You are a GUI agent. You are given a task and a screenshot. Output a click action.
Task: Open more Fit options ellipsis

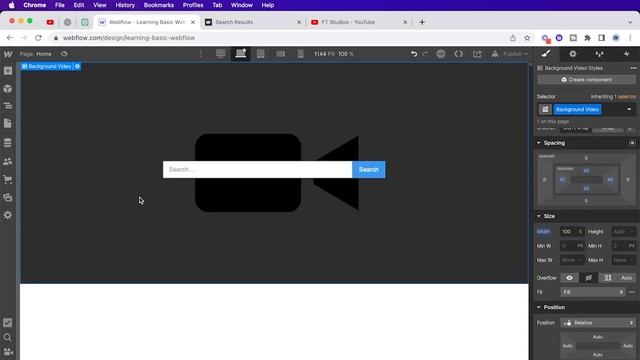(x=632, y=292)
